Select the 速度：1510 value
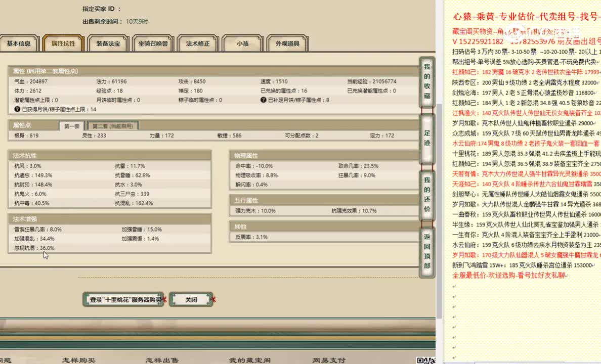Viewport: 601px width, 364px height. coord(274,81)
